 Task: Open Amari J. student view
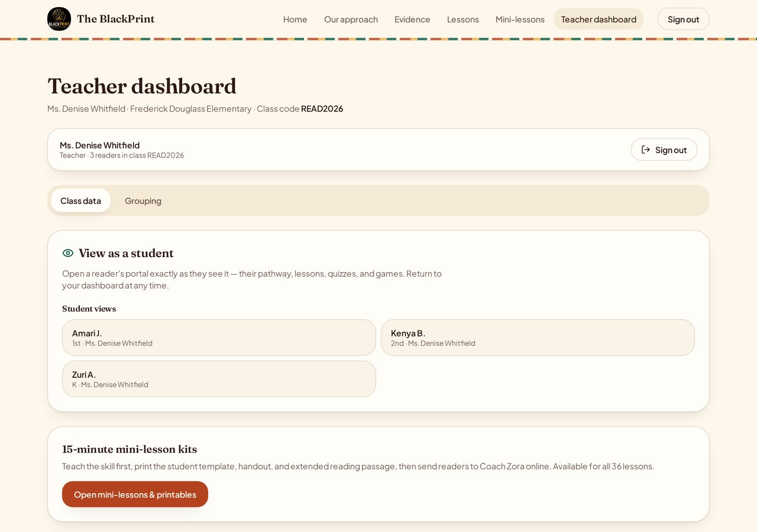[219, 338]
